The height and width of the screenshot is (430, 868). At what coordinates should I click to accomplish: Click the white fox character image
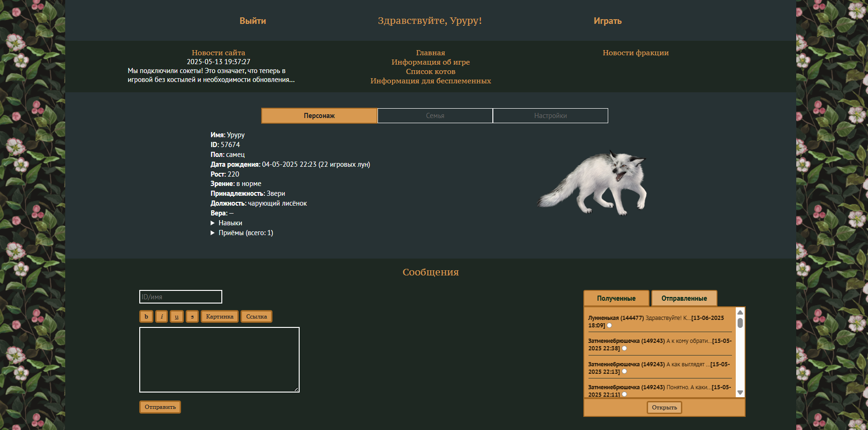[x=593, y=183]
